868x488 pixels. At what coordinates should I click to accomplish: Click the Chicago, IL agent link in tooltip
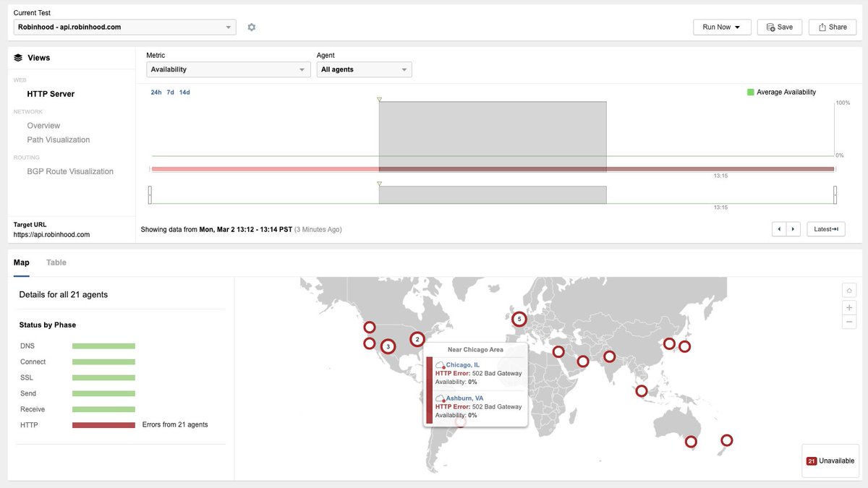pyautogui.click(x=463, y=364)
